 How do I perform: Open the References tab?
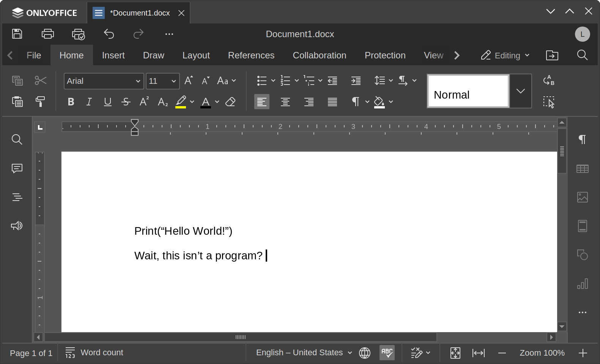[251, 55]
